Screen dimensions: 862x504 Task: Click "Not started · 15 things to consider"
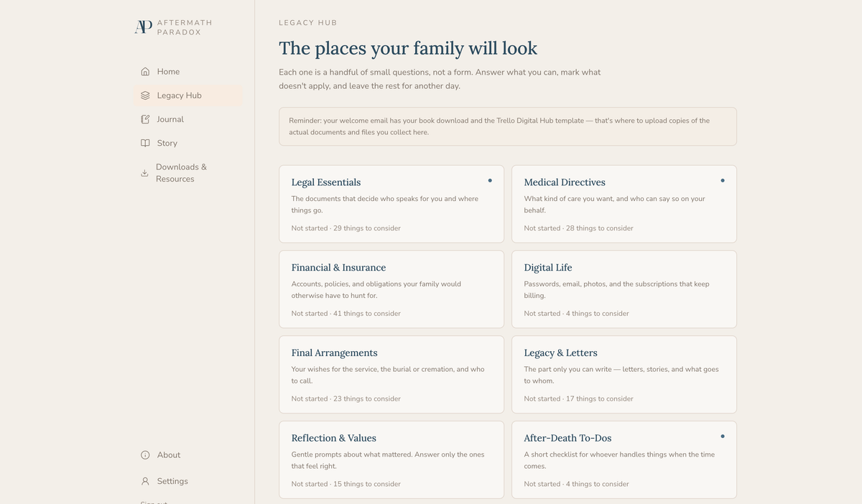pos(346,484)
